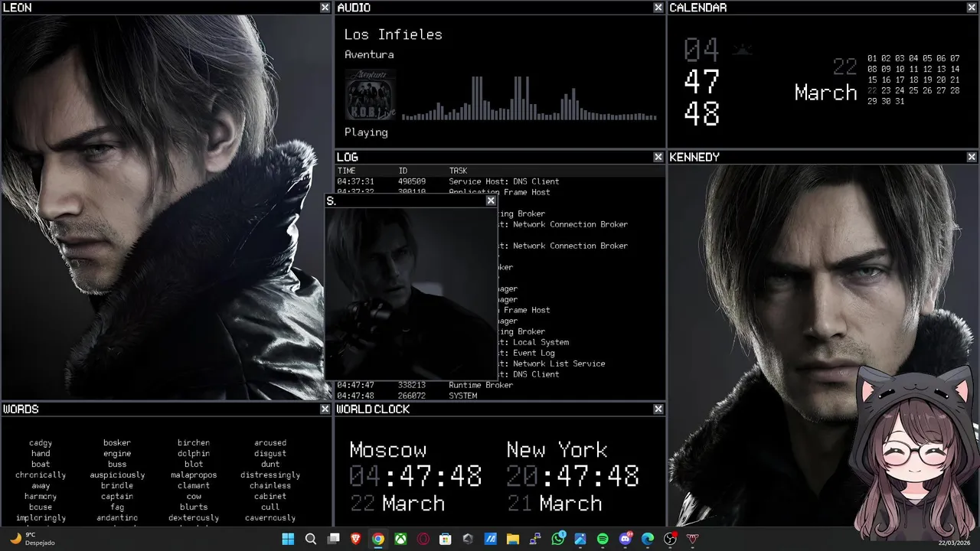Viewport: 980px width, 551px height.
Task: Select day 23 in the calendar grid
Action: point(886,90)
